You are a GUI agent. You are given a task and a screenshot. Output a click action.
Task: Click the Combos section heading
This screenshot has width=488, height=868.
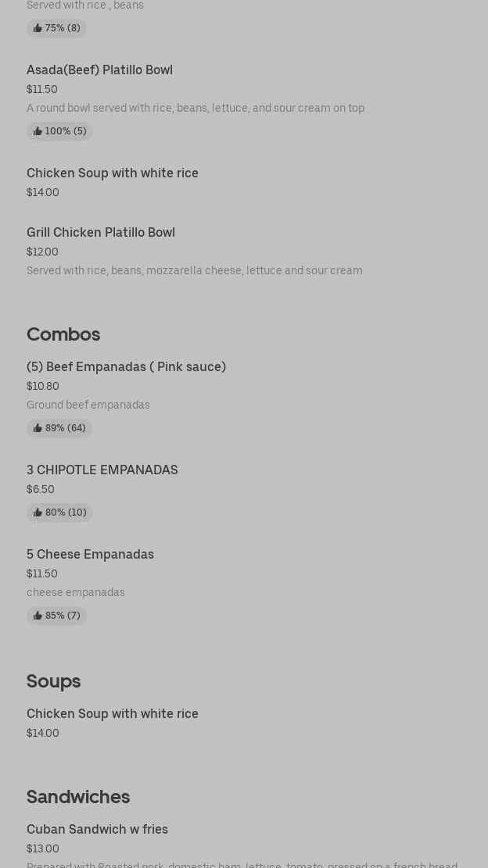point(63,334)
